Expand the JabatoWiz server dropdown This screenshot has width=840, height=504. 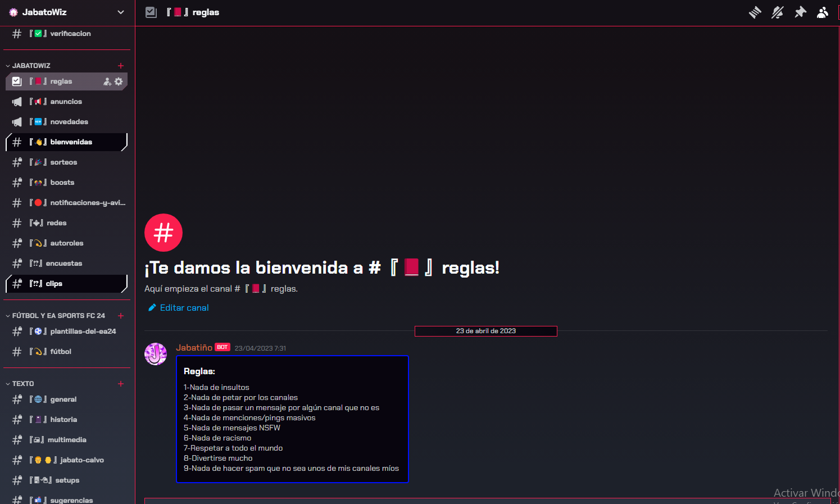(120, 12)
